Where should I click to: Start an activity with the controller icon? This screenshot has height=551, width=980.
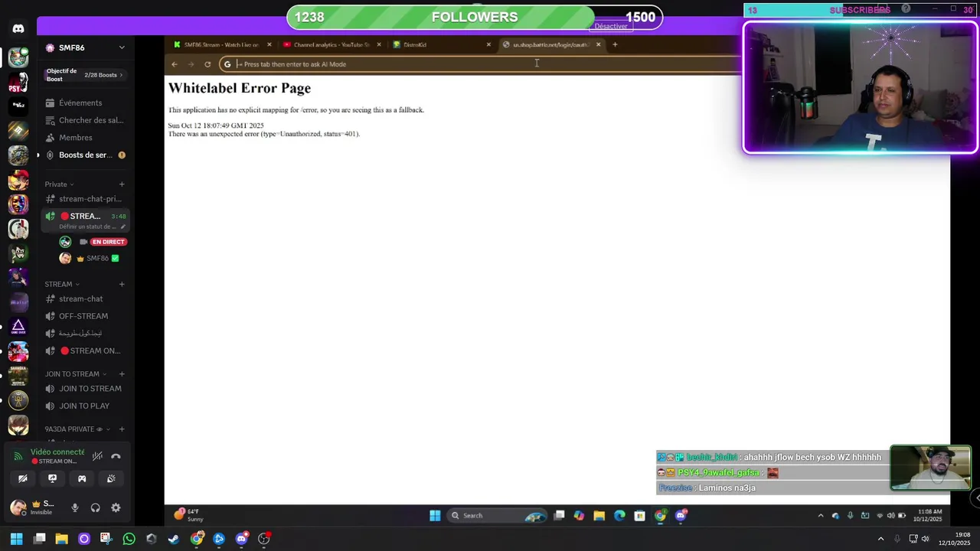click(x=82, y=478)
